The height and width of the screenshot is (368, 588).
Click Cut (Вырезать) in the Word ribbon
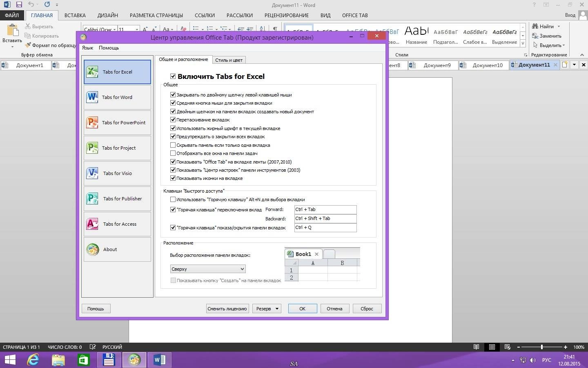click(39, 27)
